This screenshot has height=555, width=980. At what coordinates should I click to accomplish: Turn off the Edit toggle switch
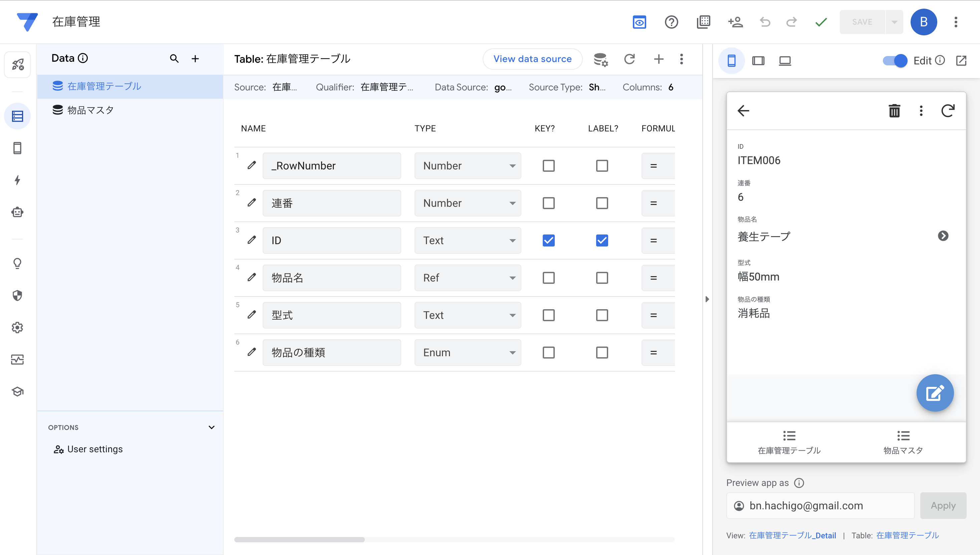pos(895,61)
